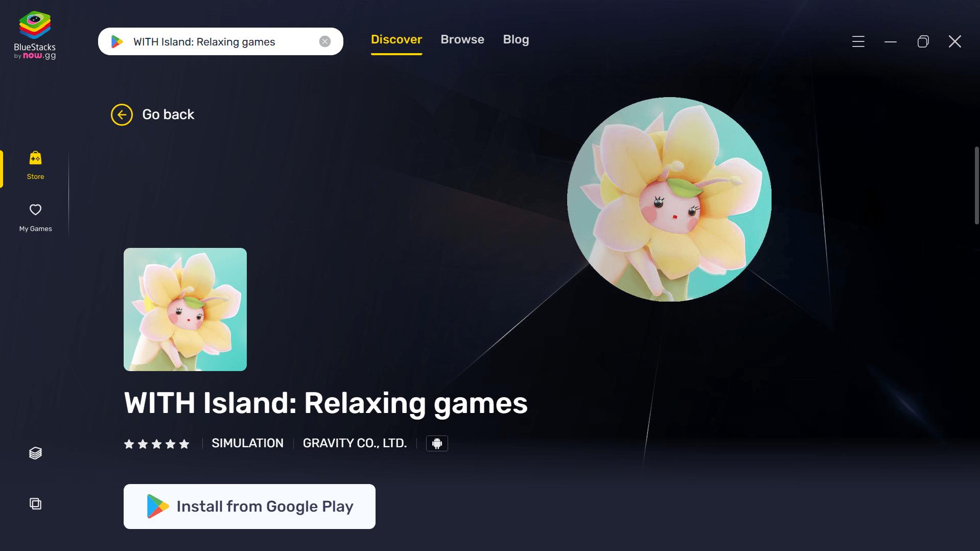The image size is (980, 551).
Task: Click the GRAVITY CO., LTD. developer name
Action: tap(355, 443)
